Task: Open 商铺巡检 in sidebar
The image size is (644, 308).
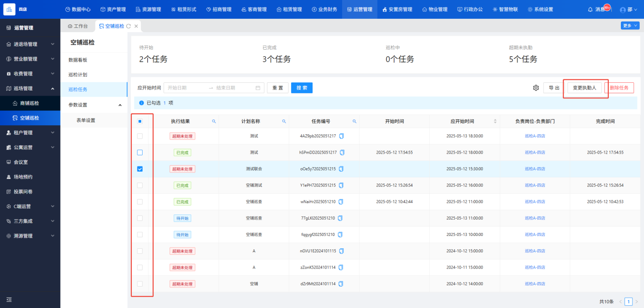Action: [30, 103]
